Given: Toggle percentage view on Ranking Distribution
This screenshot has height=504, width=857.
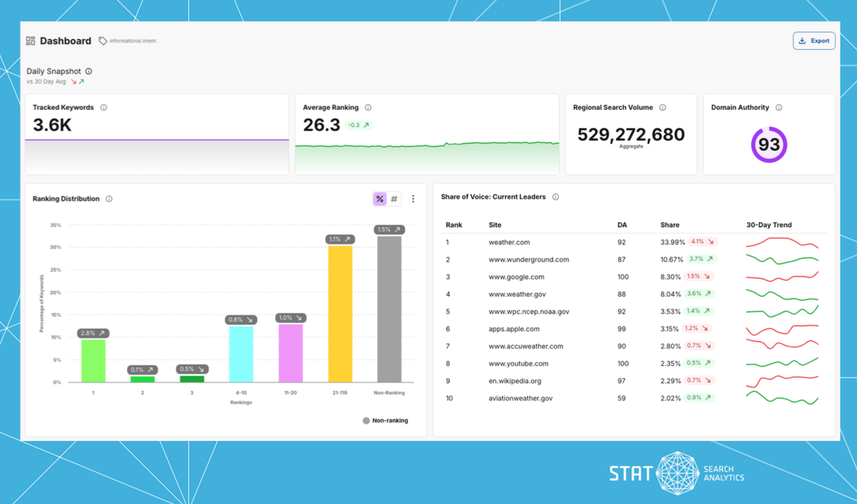Looking at the screenshot, I should click(x=379, y=198).
